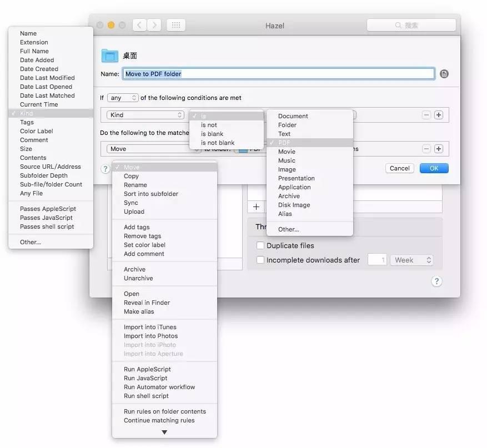Select Passes JavaScript condition
The image size is (487, 448).
(46, 218)
